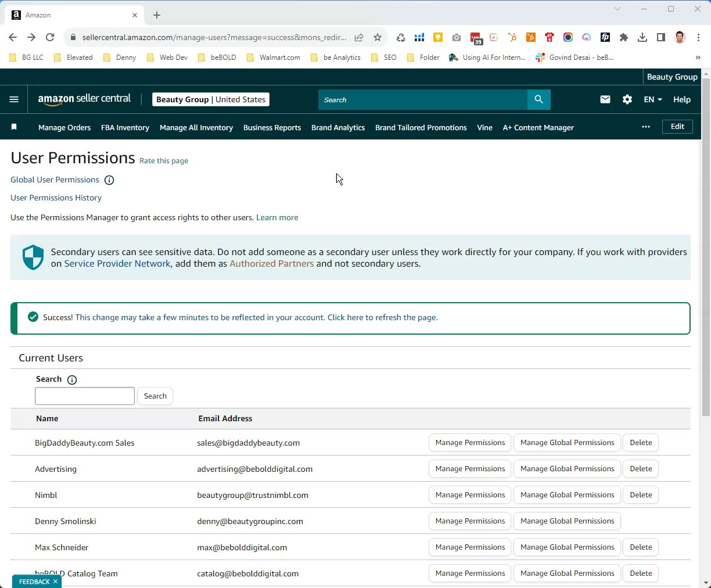
Task: Open Manage All Inventory menu item
Action: pos(196,127)
